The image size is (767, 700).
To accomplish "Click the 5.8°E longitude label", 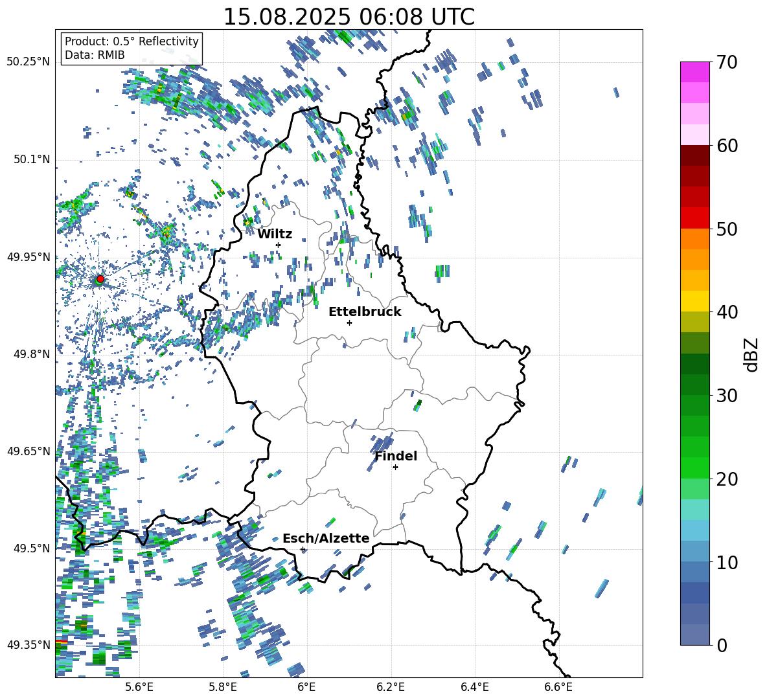I will (x=223, y=688).
